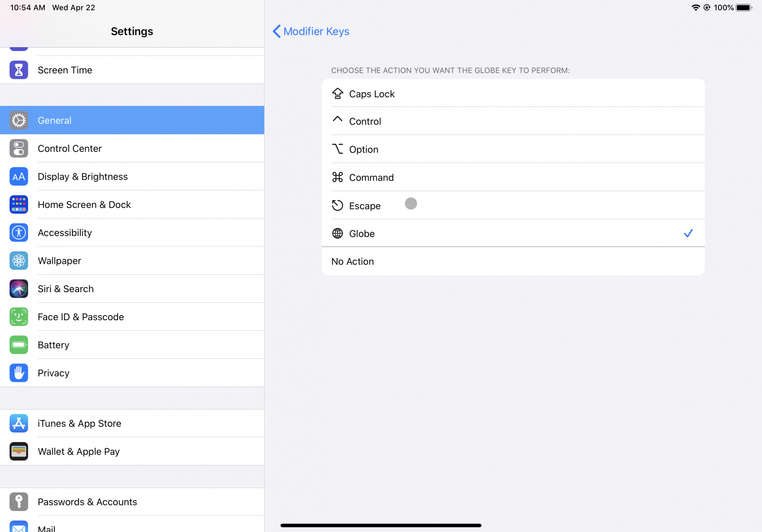The height and width of the screenshot is (532, 762).
Task: Go back to Modifier Keys
Action: 311,31
